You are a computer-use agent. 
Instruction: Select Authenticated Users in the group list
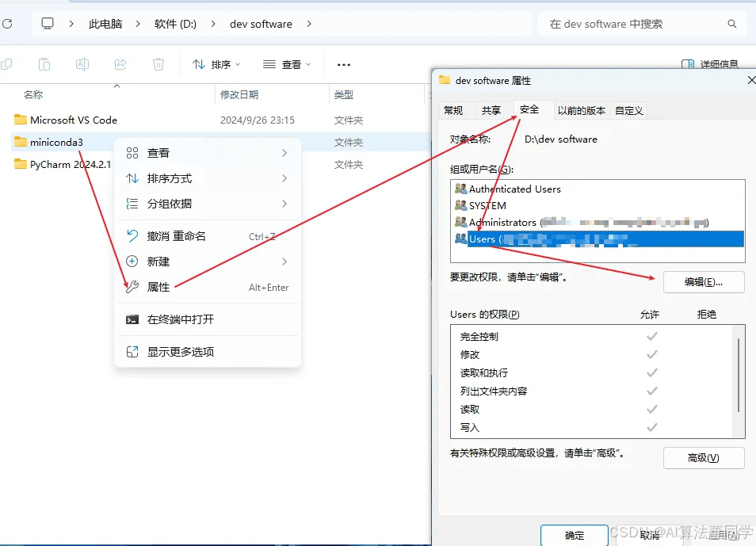pyautogui.click(x=514, y=189)
